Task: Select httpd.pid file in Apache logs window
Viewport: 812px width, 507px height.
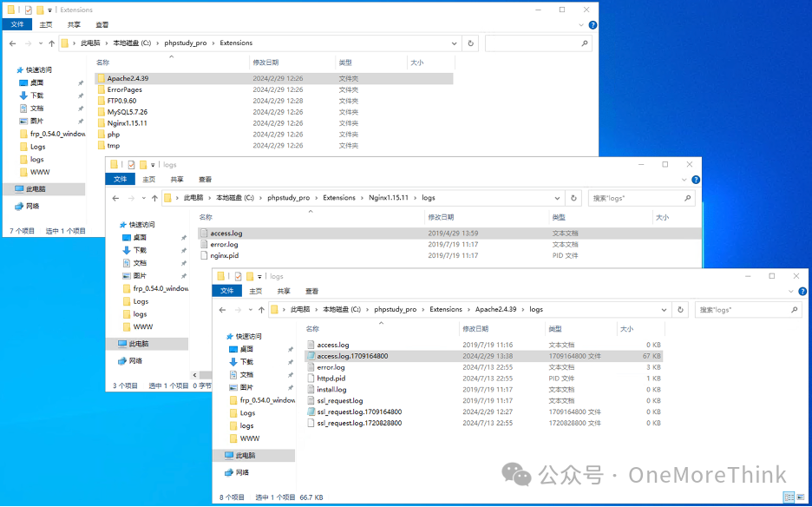Action: (x=331, y=379)
